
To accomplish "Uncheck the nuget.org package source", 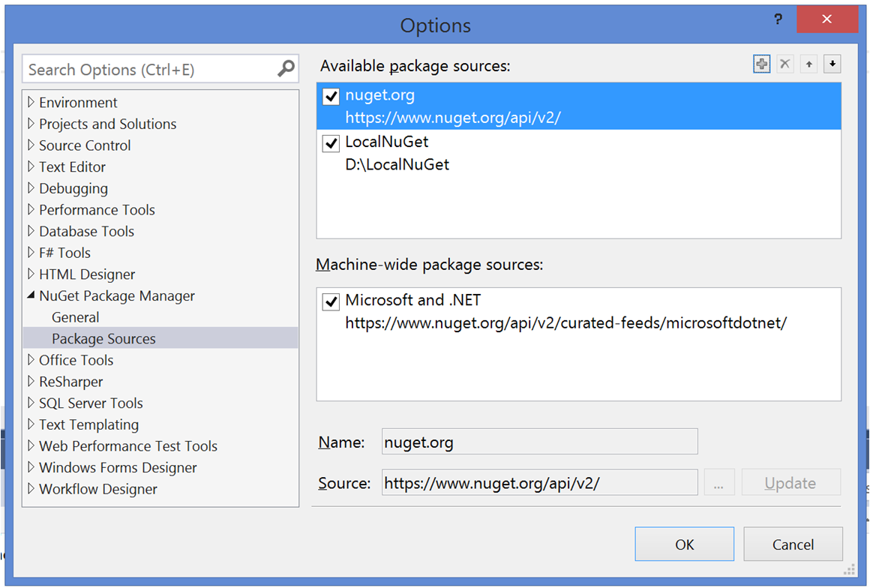I will click(x=331, y=97).
